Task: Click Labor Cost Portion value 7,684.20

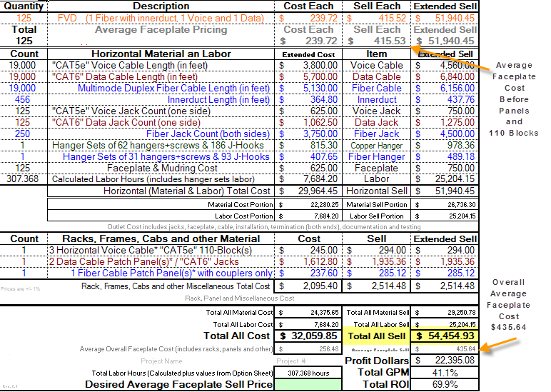Action: [x=308, y=216]
